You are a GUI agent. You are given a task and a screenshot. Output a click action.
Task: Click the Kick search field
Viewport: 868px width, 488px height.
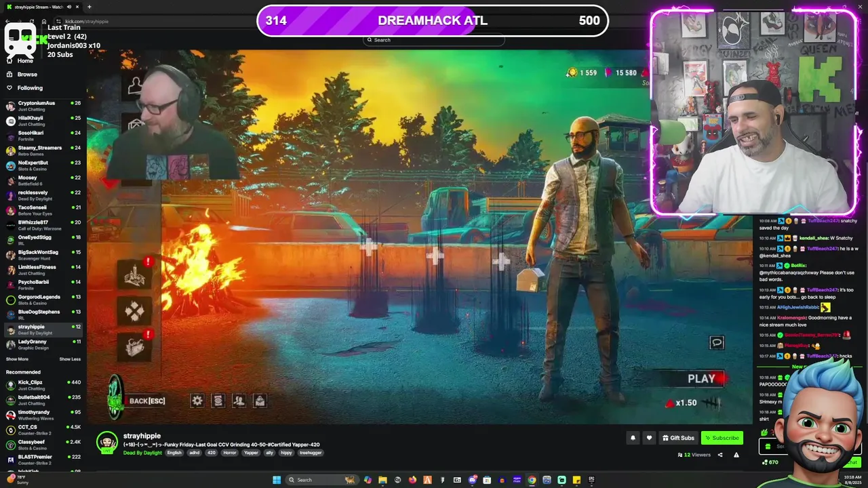(434, 40)
